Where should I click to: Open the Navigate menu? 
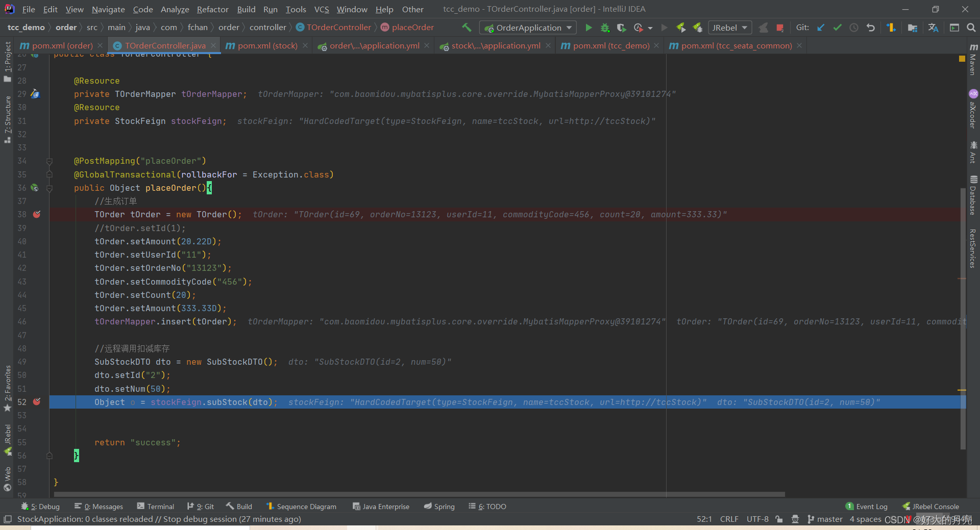click(x=108, y=9)
